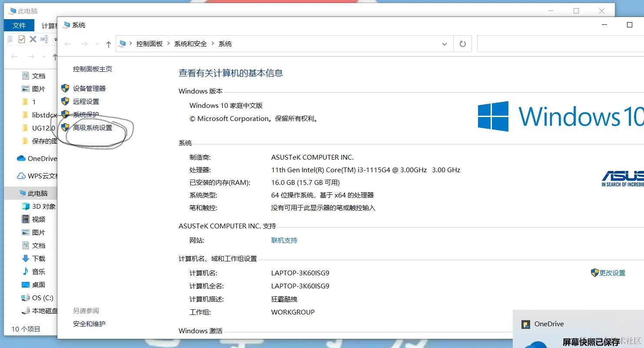The width and height of the screenshot is (644, 348).
Task: Open the 控制面板主页 link
Action: click(x=93, y=69)
